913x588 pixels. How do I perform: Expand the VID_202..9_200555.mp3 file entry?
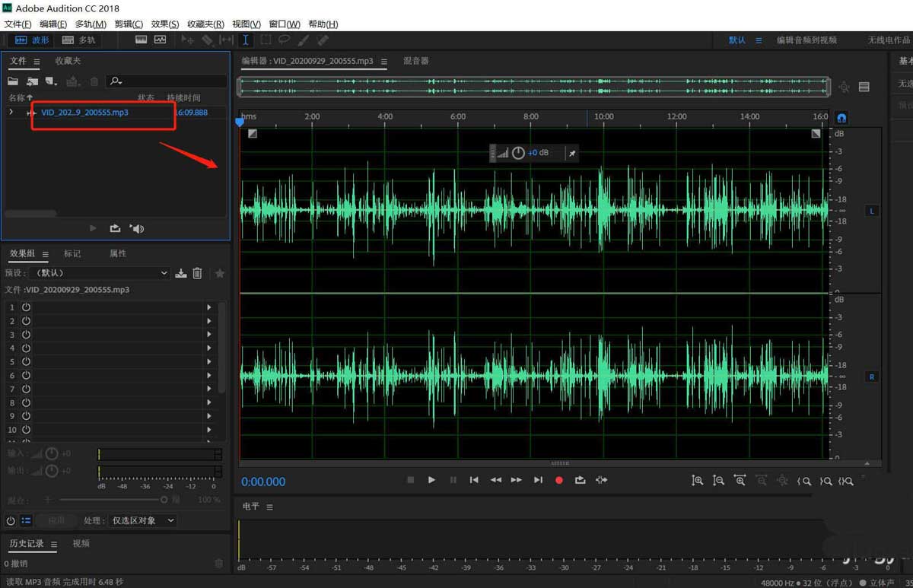click(x=11, y=113)
